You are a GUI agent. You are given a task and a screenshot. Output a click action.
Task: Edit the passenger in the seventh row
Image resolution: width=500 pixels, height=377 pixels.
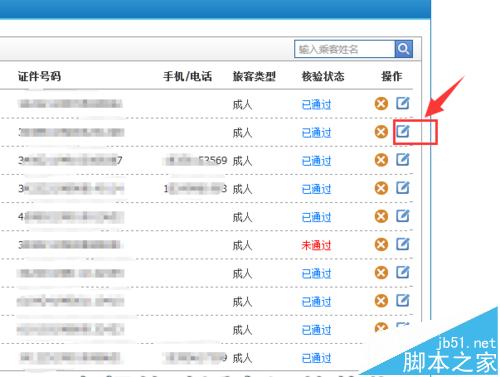coord(403,272)
